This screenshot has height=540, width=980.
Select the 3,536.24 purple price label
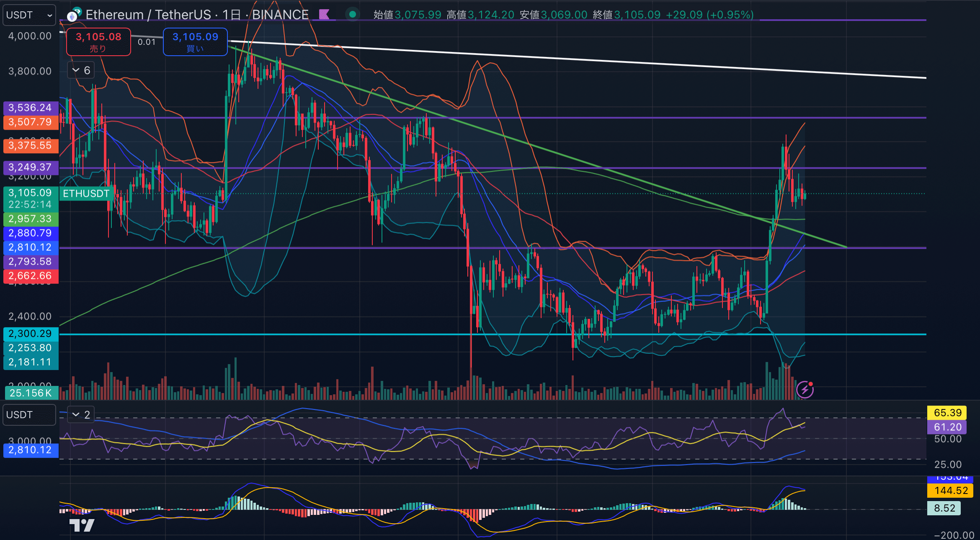31,108
